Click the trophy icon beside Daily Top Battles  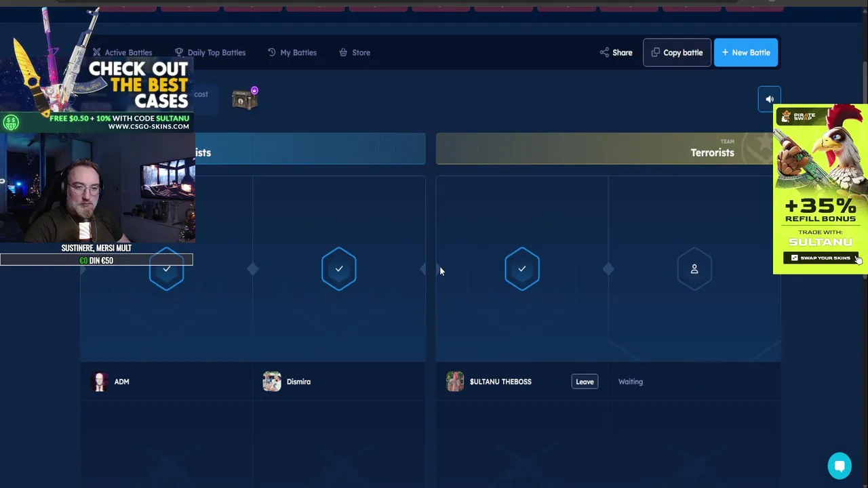coord(179,52)
